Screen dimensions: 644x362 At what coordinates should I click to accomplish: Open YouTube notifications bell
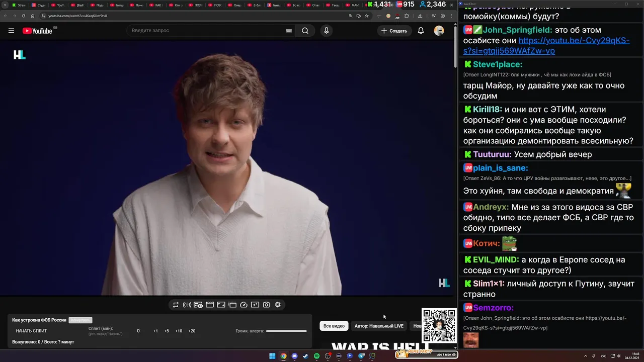(x=421, y=31)
